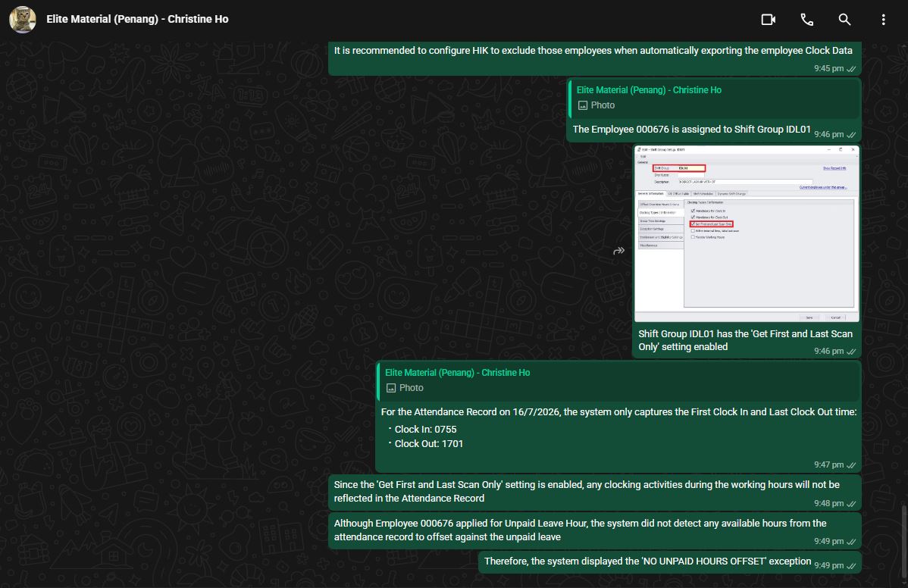Image resolution: width=908 pixels, height=588 pixels.
Task: Open contact info via chat title
Action: [x=137, y=19]
